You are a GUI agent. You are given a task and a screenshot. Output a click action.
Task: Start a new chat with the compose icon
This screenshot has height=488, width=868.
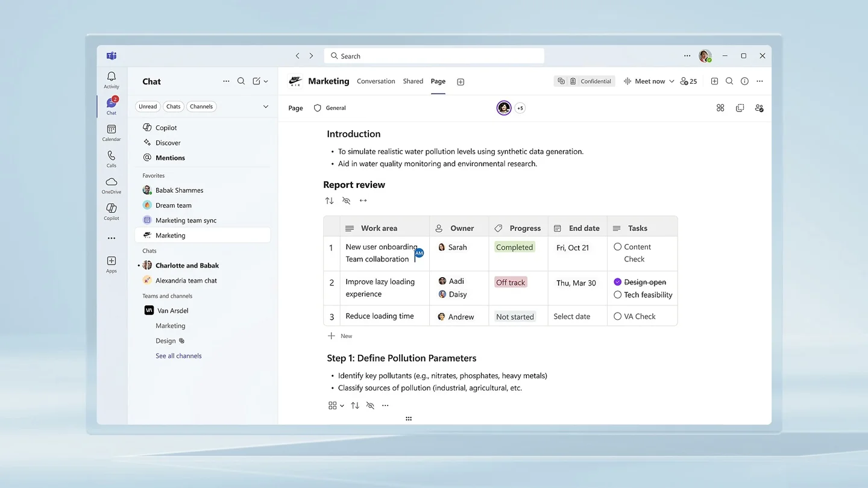pos(257,81)
